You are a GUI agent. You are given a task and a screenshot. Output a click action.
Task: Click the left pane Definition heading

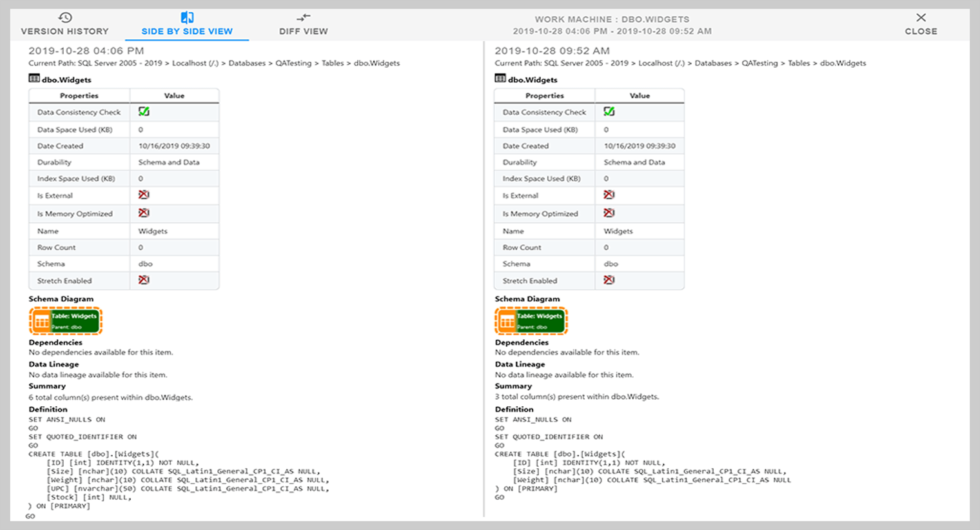(48, 409)
